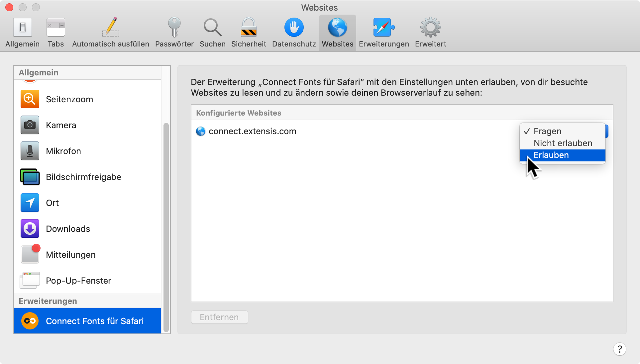Image resolution: width=640 pixels, height=364 pixels.
Task: Select the Seitenzoom sidebar label
Action: pos(69,99)
